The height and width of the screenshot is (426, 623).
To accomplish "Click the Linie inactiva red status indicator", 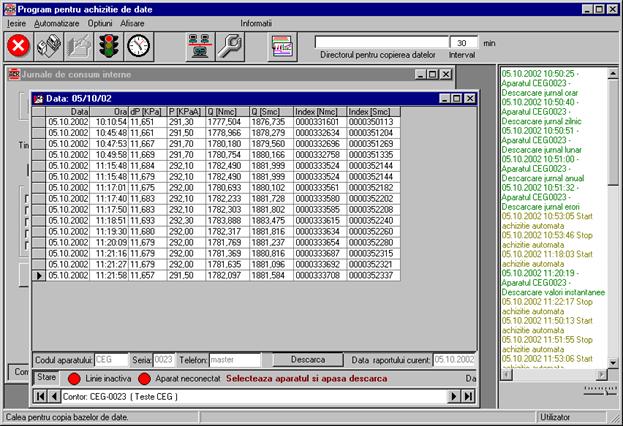I will click(74, 379).
